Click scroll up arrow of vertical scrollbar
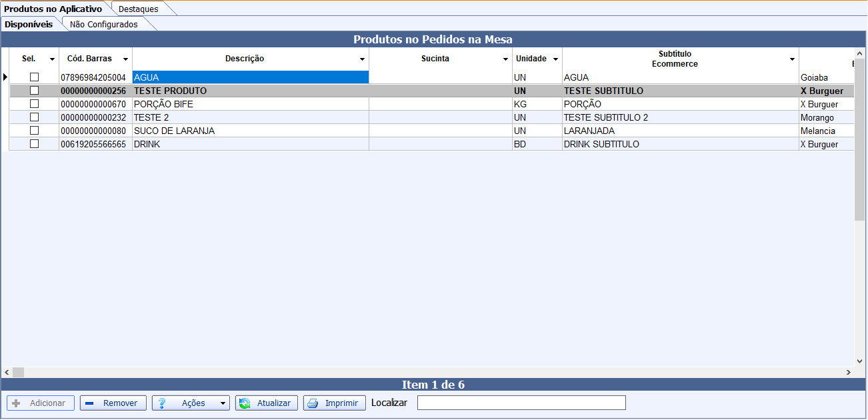The height and width of the screenshot is (420, 868). (859, 53)
